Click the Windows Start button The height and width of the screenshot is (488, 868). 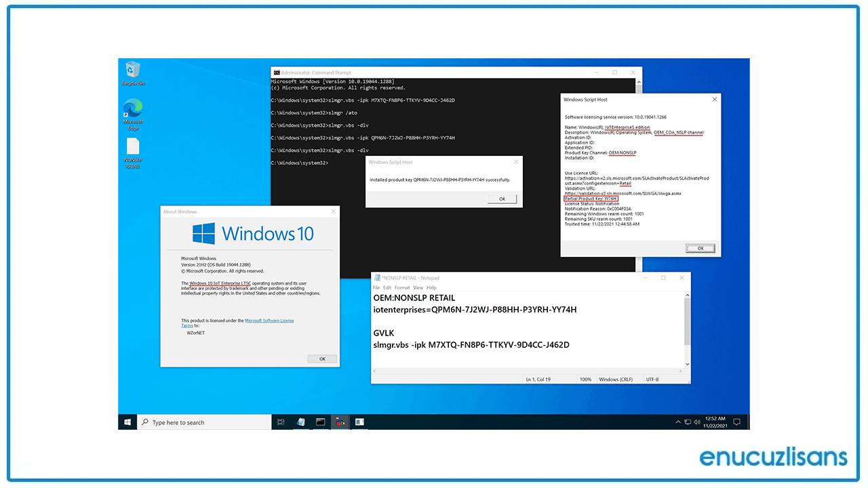click(127, 422)
